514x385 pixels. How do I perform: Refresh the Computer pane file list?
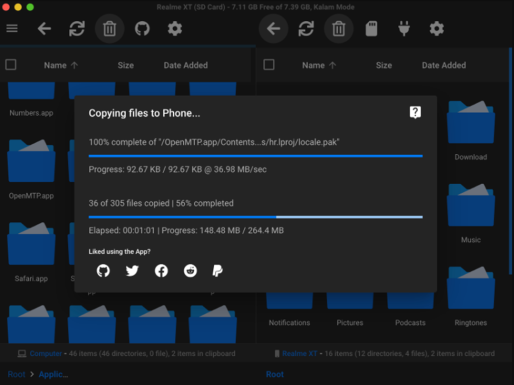coord(77,29)
